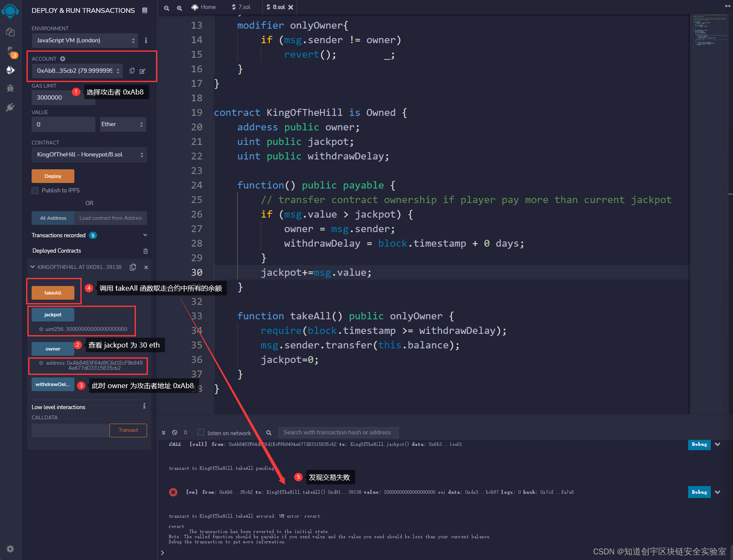733x560 pixels.
Task: Call the jackpot getter button
Action: click(x=53, y=315)
